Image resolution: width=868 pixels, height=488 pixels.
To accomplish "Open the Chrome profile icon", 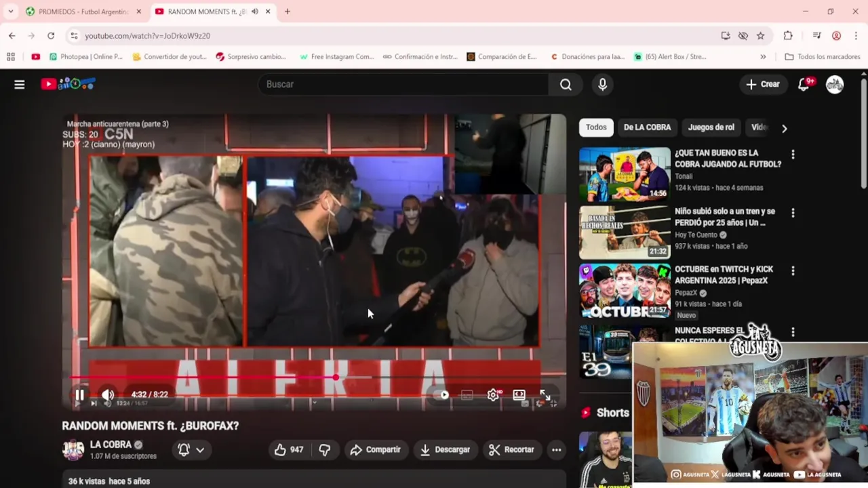I will (837, 36).
